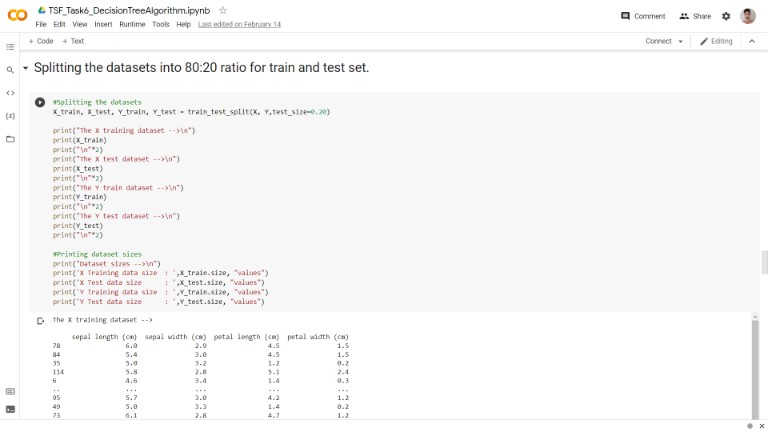Open the Runtime menu
The width and height of the screenshot is (768, 432).
[132, 24]
